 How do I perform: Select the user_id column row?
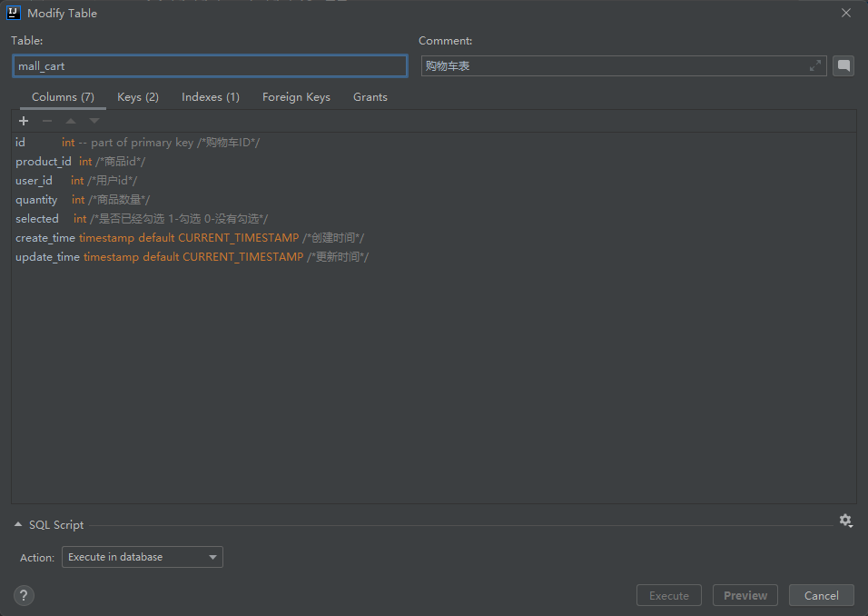pos(433,181)
